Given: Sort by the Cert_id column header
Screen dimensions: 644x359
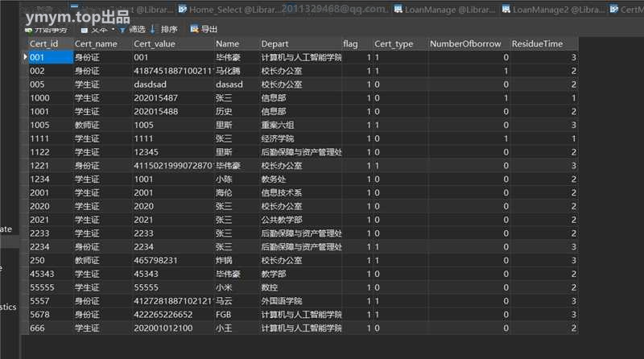Looking at the screenshot, I should click(x=44, y=43).
